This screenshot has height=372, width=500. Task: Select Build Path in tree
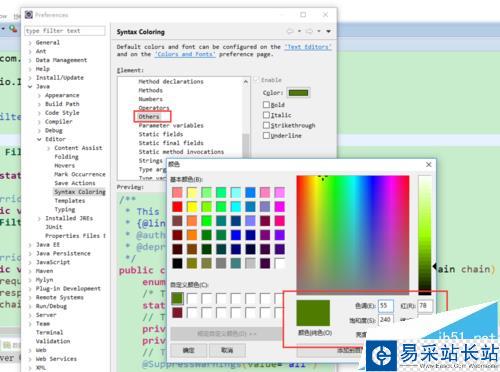(62, 104)
